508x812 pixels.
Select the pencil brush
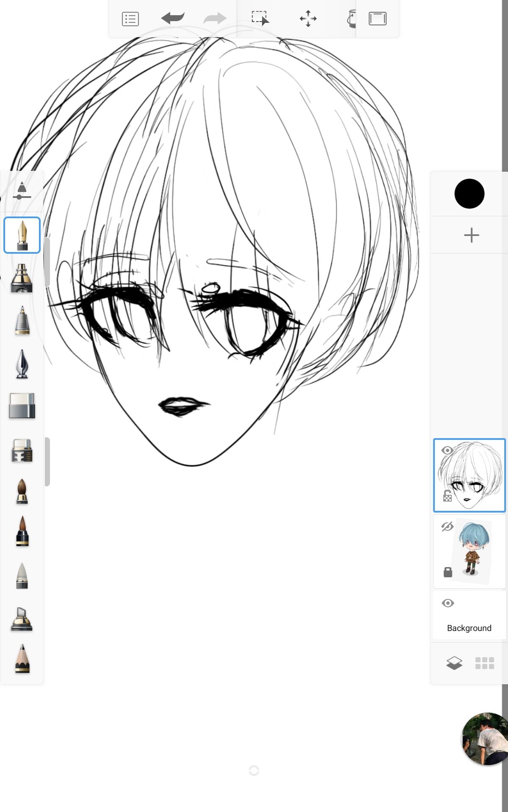(22, 658)
